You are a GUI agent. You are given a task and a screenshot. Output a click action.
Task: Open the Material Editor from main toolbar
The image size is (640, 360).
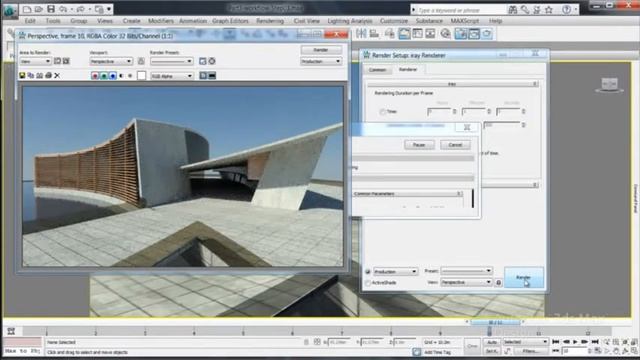445,34
